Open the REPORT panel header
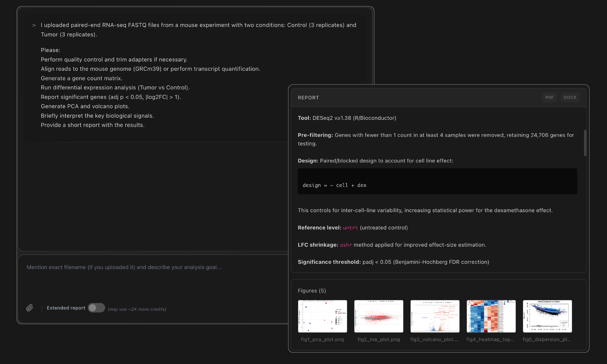607x364 pixels. point(308,97)
